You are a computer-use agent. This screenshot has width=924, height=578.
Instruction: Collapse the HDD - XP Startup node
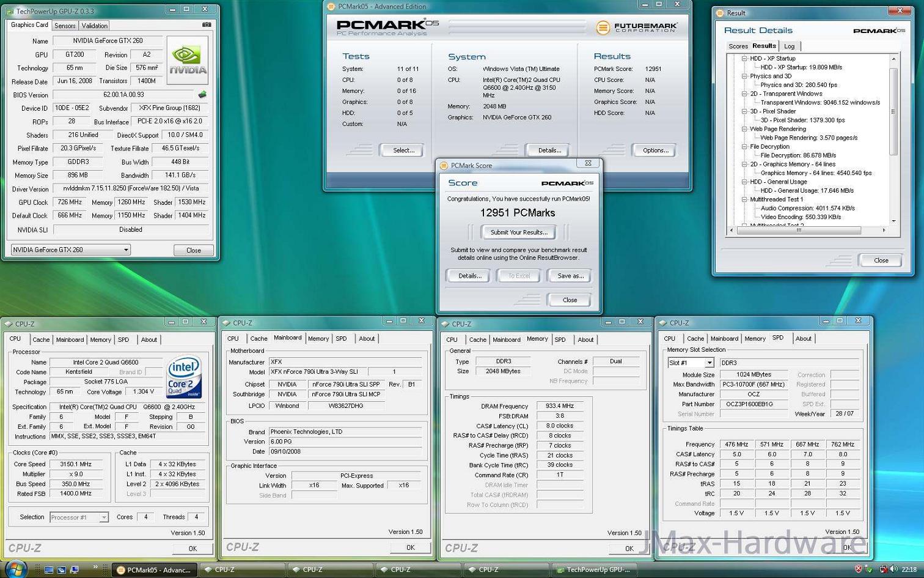744,59
